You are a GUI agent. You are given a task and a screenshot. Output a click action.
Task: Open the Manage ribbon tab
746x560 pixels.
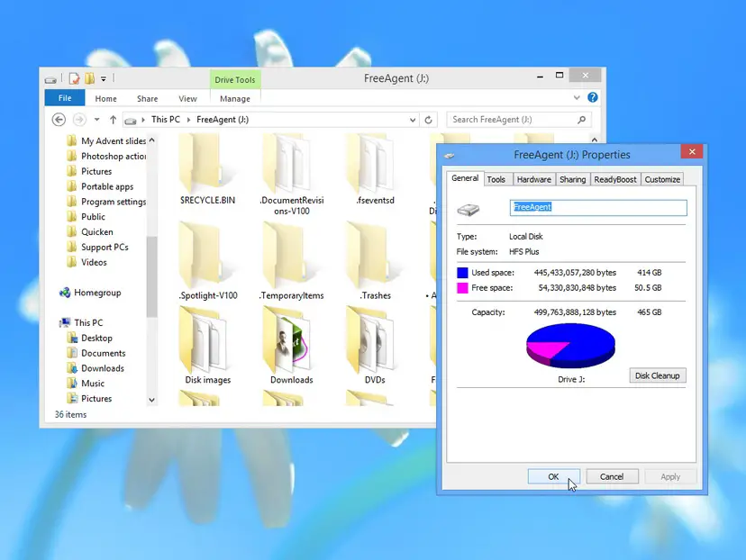[x=235, y=98]
